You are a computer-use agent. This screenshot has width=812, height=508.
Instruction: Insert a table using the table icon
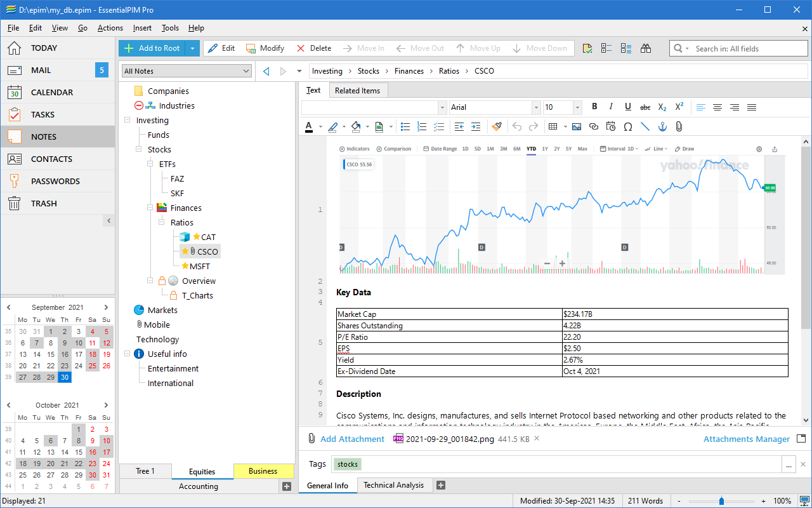coord(553,126)
